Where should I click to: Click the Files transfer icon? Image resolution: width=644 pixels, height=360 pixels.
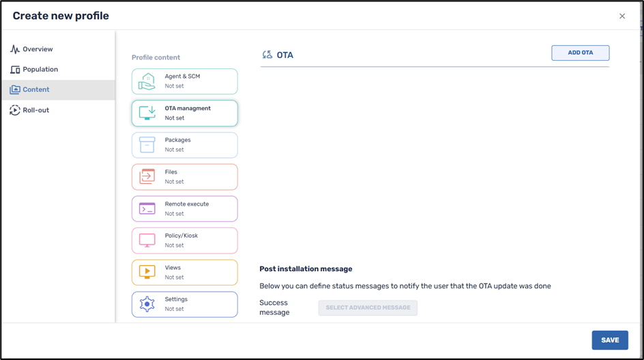click(x=147, y=177)
